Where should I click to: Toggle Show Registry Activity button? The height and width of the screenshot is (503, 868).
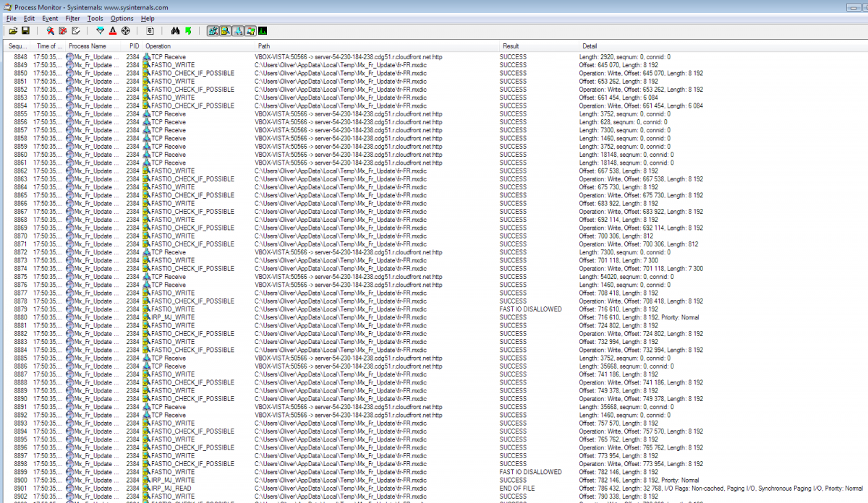click(x=213, y=31)
